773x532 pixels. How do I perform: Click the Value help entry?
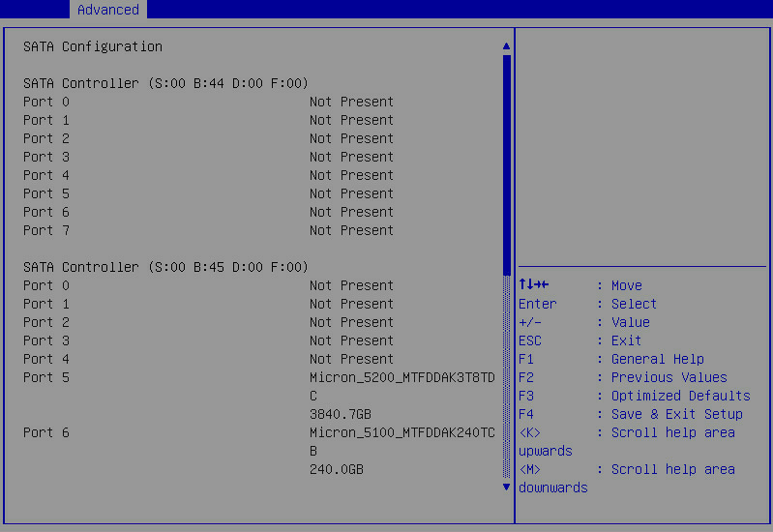point(631,322)
